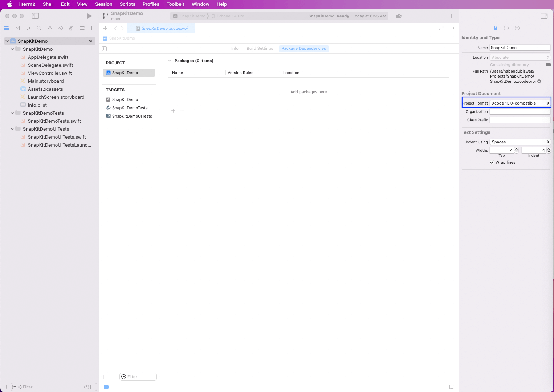Screen dimensions: 554x392
Task: Toggle the right inspector panel
Action: coord(544,16)
